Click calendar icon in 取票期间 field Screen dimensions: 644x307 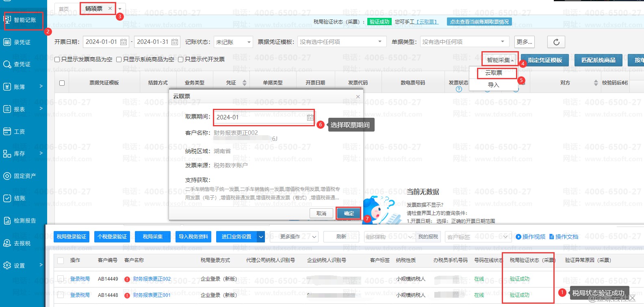[x=310, y=117]
